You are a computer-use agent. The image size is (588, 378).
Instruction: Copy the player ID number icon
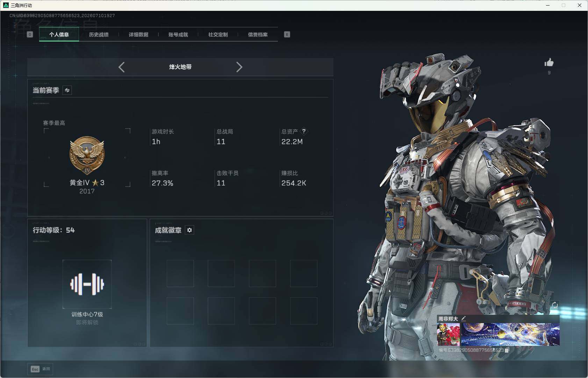pos(507,350)
